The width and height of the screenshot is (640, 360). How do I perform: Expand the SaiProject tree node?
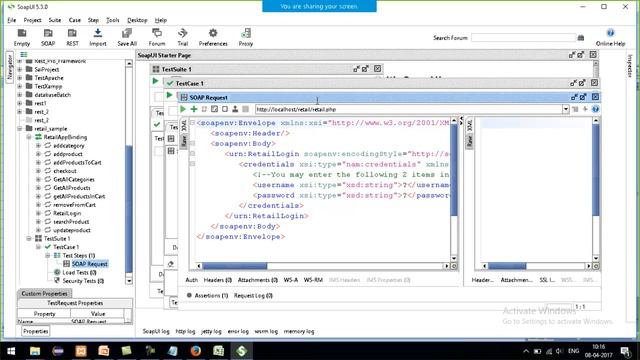[20, 69]
